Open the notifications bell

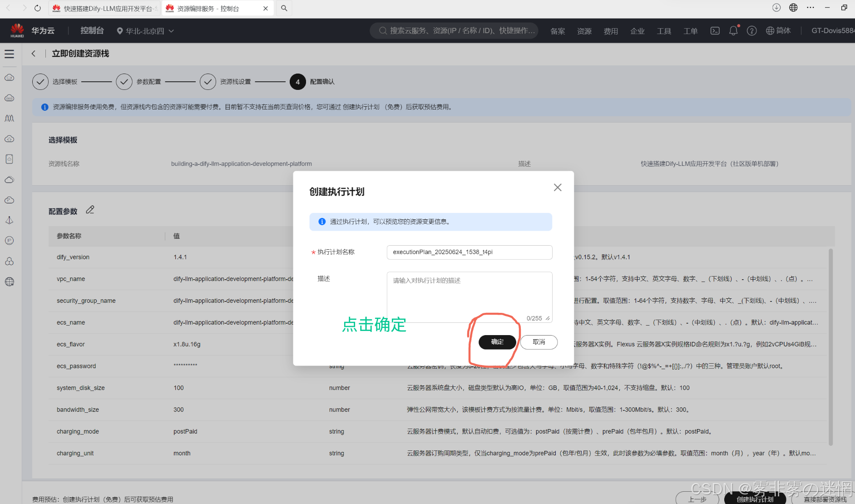(733, 31)
